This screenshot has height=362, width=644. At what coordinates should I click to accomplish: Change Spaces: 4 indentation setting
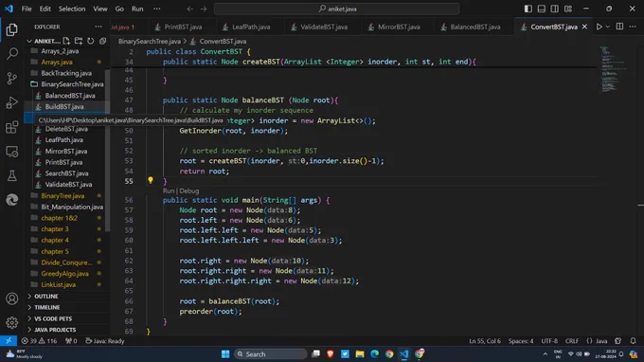tap(521, 341)
